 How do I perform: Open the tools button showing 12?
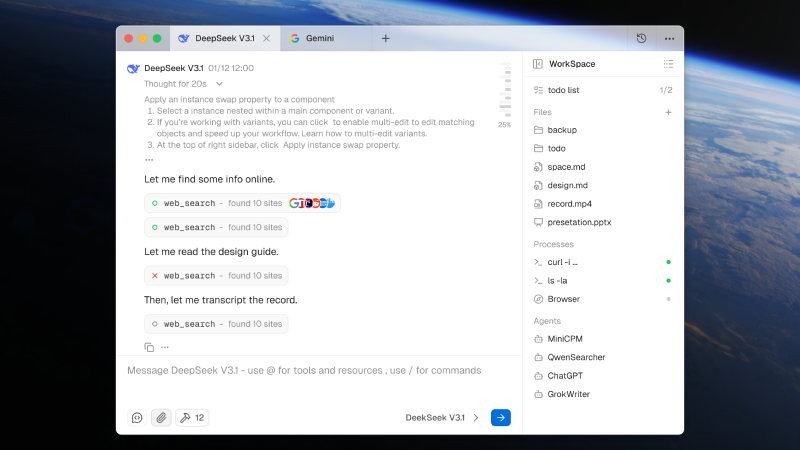(192, 418)
